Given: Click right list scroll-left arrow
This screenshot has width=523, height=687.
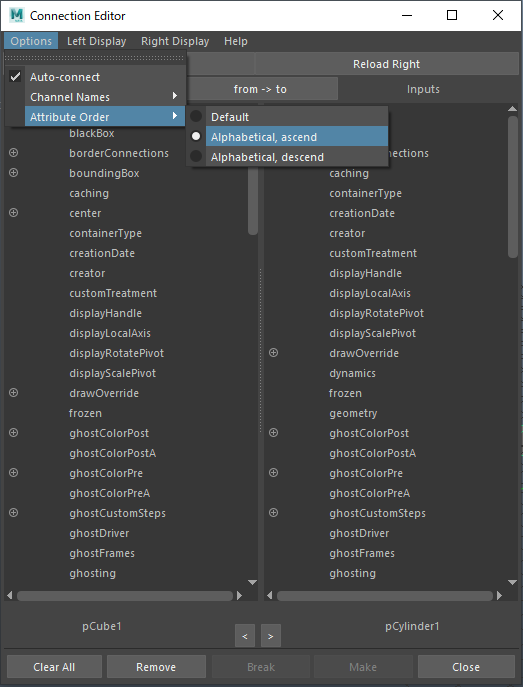Looking at the screenshot, I should point(269,595).
